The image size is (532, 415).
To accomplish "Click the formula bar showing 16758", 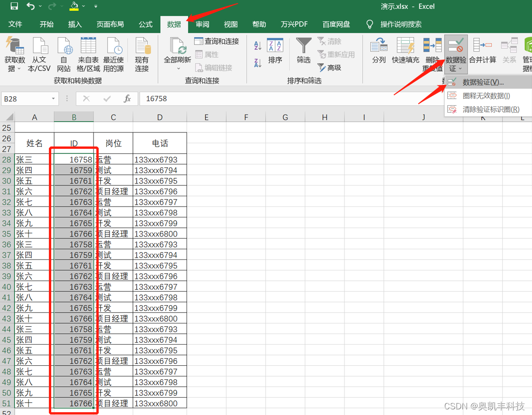I will click(x=292, y=99).
